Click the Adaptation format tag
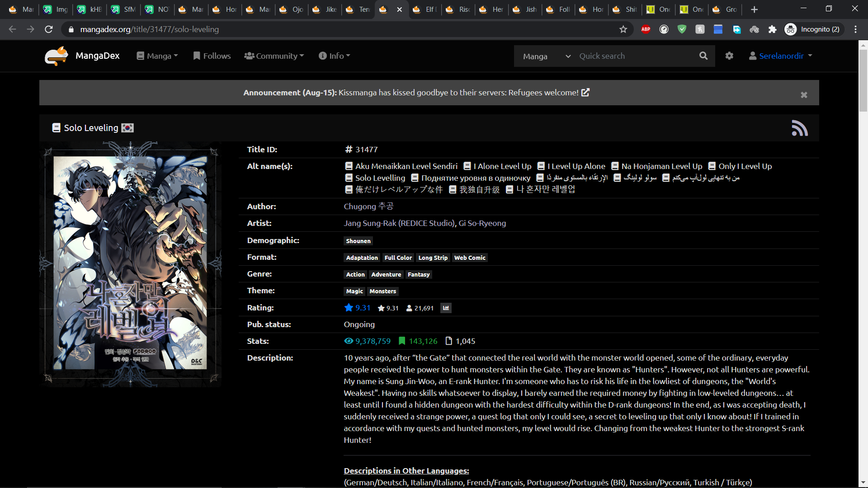The width and height of the screenshot is (868, 488). click(x=362, y=258)
